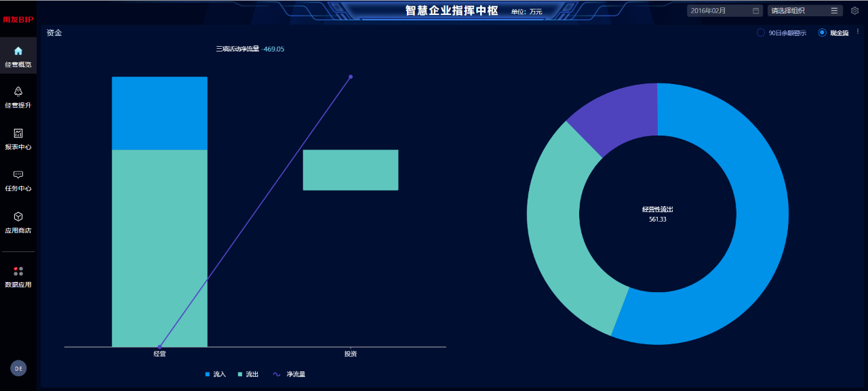Click the 2016年02月 date picker
The height and width of the screenshot is (391, 868).
coord(725,10)
